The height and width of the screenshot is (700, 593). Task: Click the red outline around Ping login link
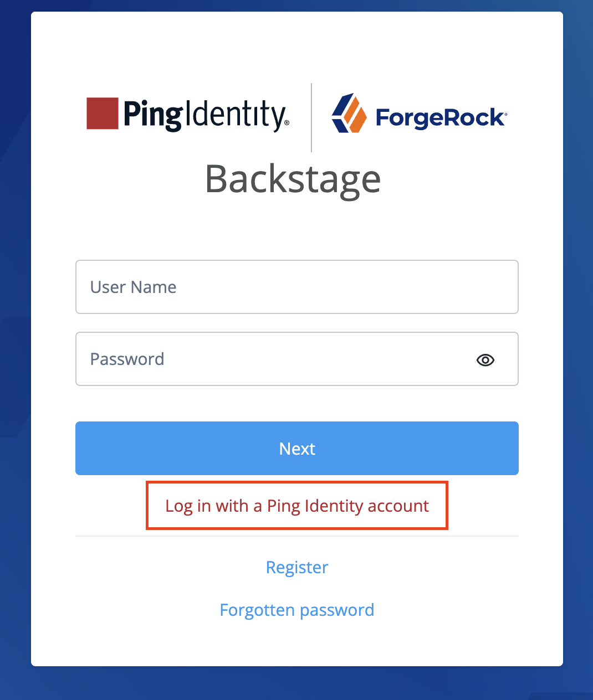point(147,506)
